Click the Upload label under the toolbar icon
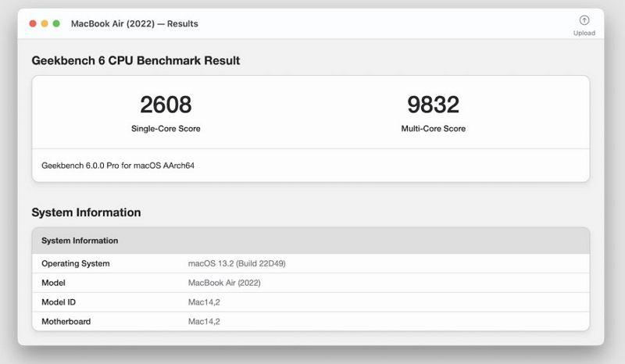 click(584, 33)
